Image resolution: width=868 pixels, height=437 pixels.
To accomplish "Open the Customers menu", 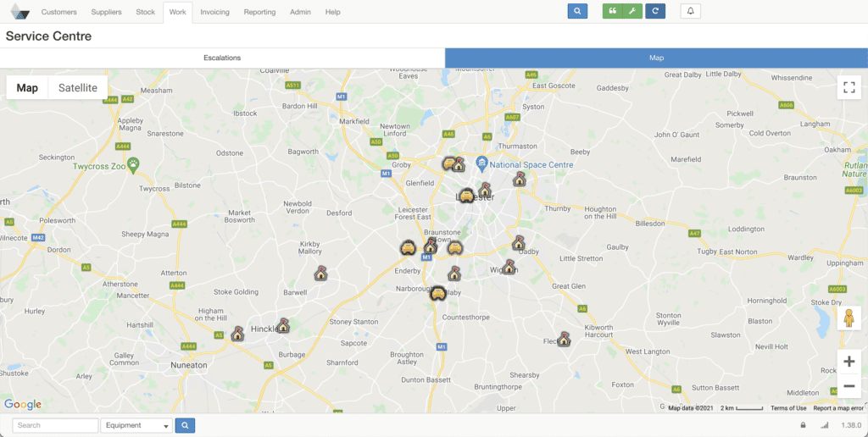I will [58, 12].
